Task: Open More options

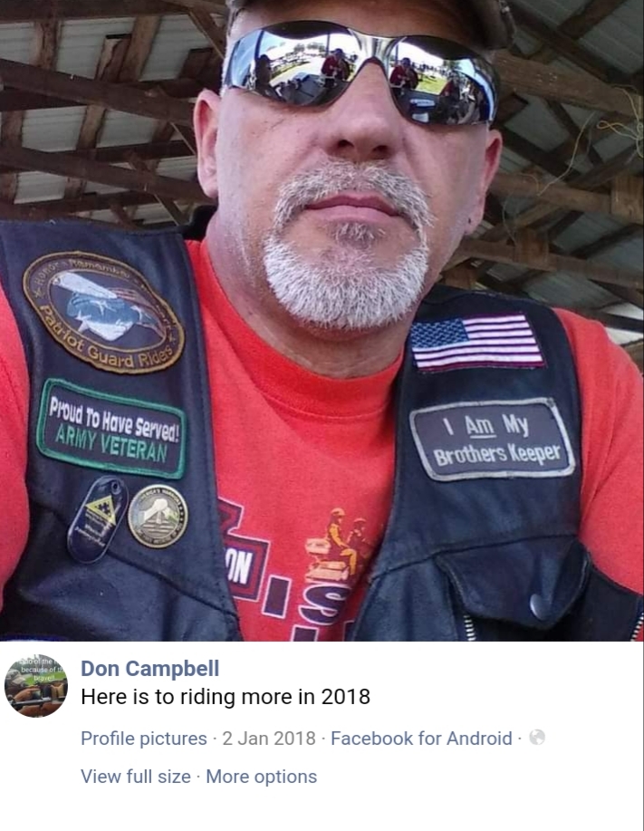Action: pos(261,777)
